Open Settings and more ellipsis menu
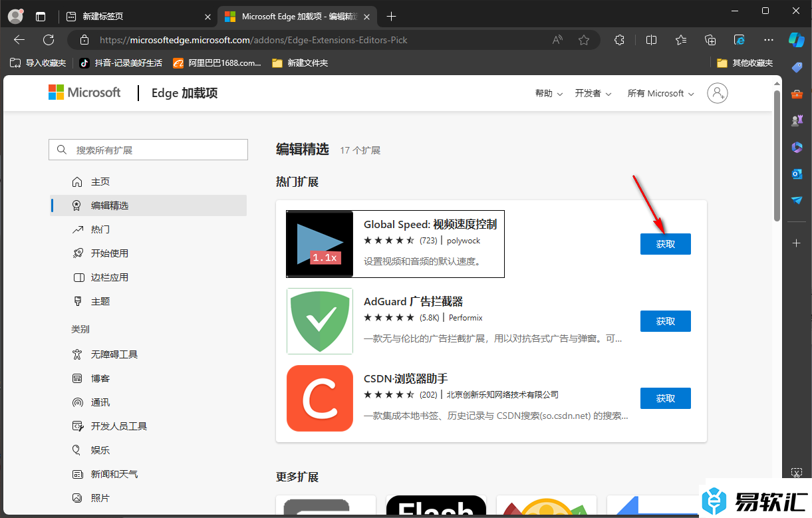 [x=769, y=40]
